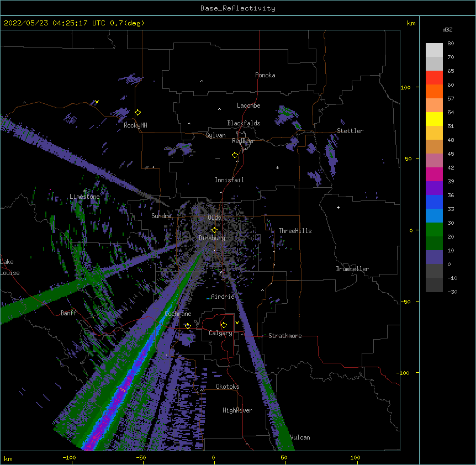Select the -30 value in the dBZ legend
Viewport: 476px width, 465px height.
point(452,292)
